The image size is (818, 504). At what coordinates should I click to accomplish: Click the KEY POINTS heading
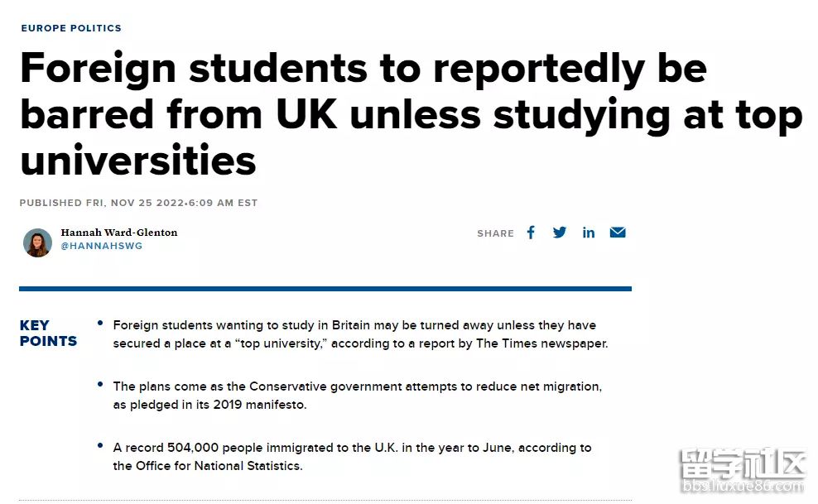48,333
